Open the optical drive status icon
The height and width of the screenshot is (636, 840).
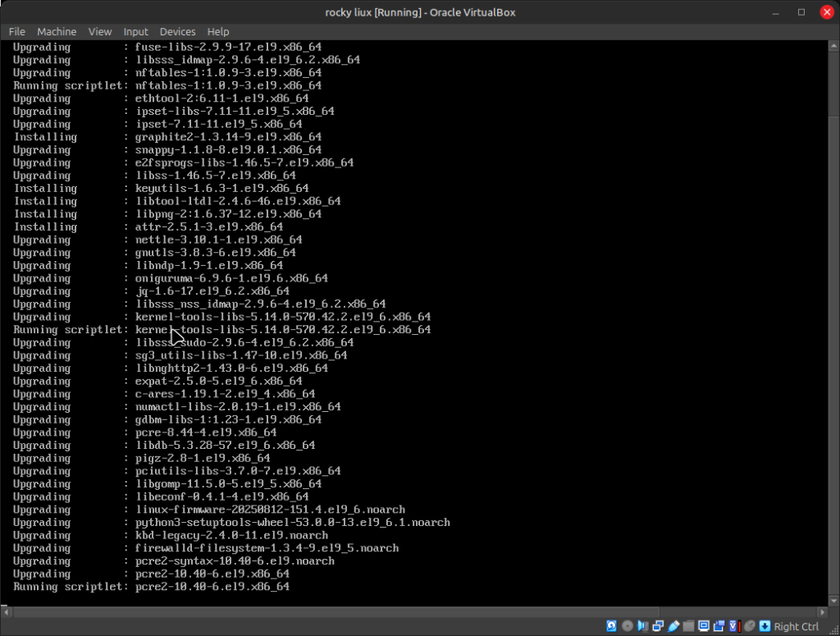pos(628,626)
